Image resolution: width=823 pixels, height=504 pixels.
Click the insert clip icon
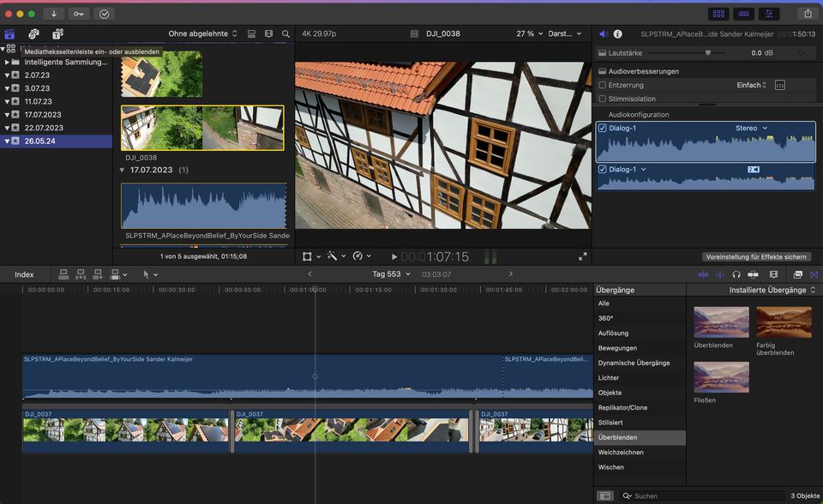point(81,274)
